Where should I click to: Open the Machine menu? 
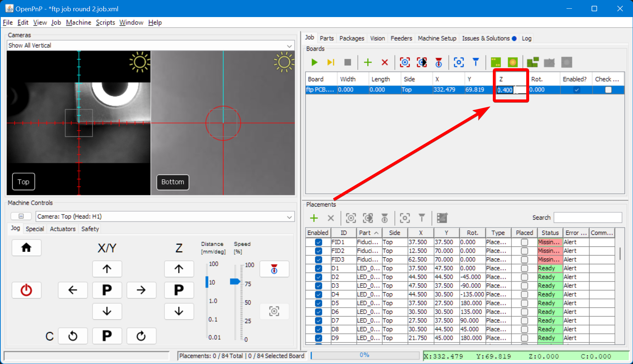coord(78,23)
